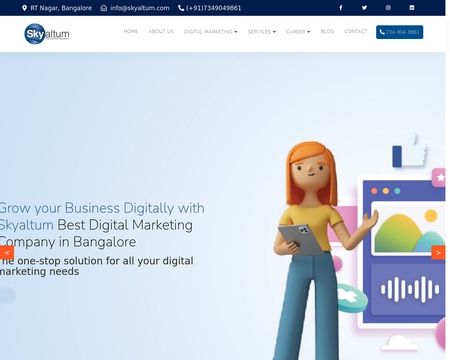The image size is (450, 360).
Task: Open the Instagram social icon
Action: [388, 8]
